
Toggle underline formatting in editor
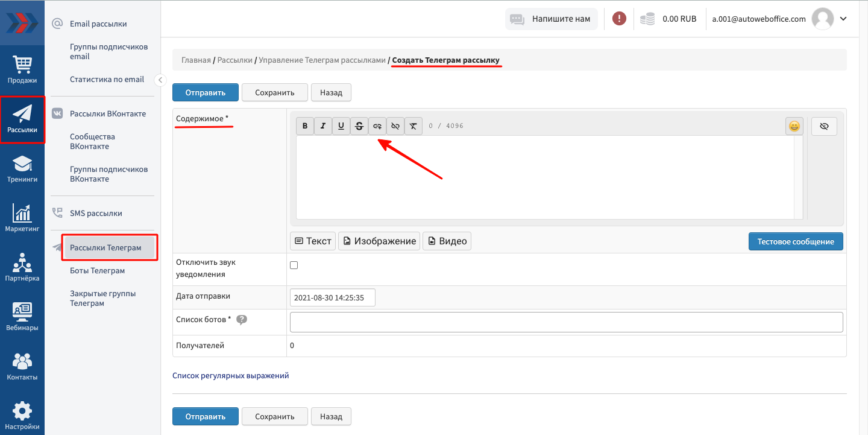[341, 126]
